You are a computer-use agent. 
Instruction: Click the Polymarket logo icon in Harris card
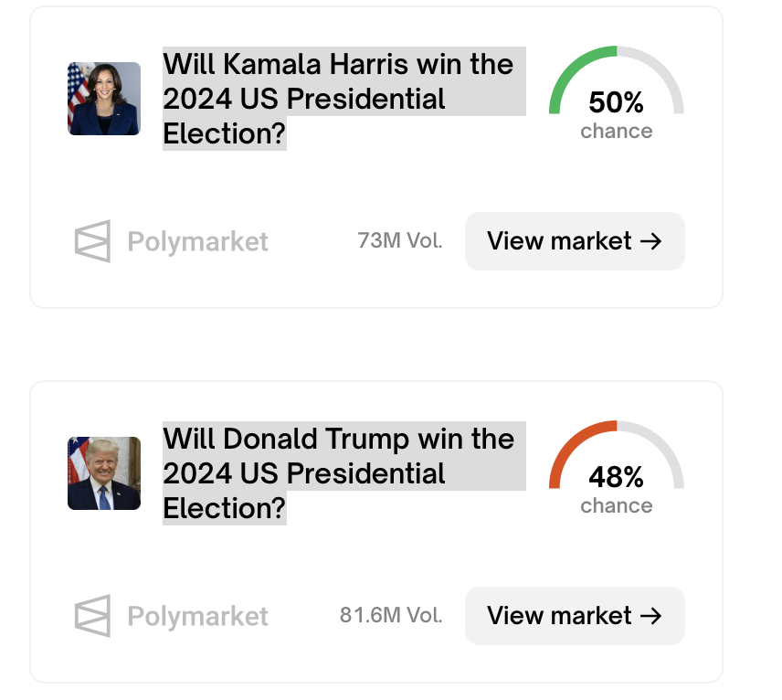[x=93, y=241]
